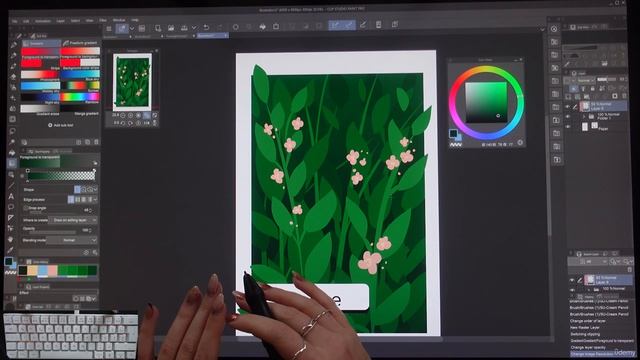640x360 pixels.
Task: Select the Balloon tool in toolbox
Action: (x=11, y=207)
